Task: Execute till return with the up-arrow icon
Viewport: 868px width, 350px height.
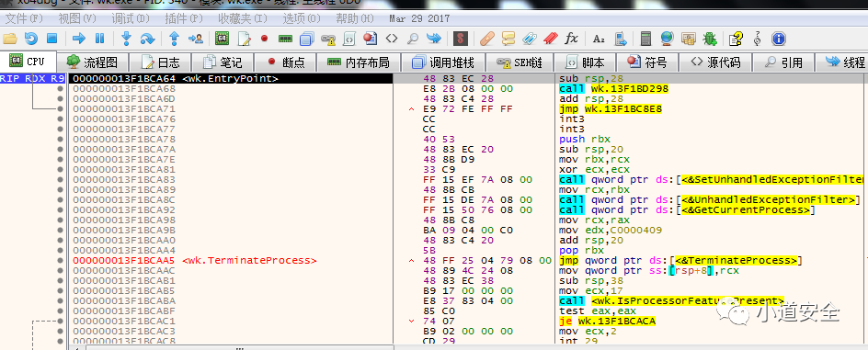Action: 175,39
